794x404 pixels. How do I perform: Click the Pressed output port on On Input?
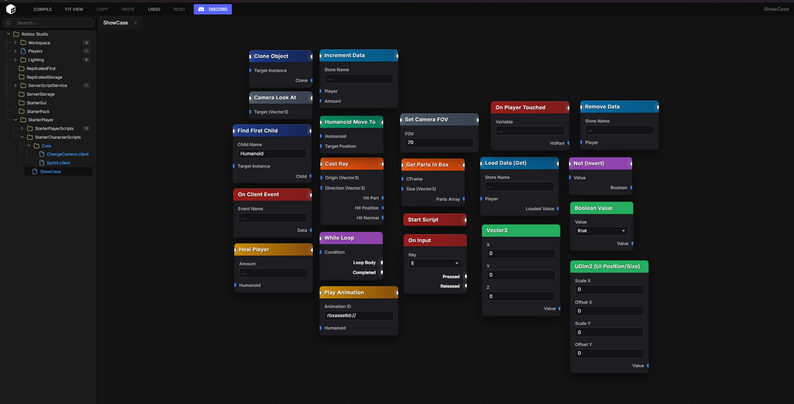465,276
